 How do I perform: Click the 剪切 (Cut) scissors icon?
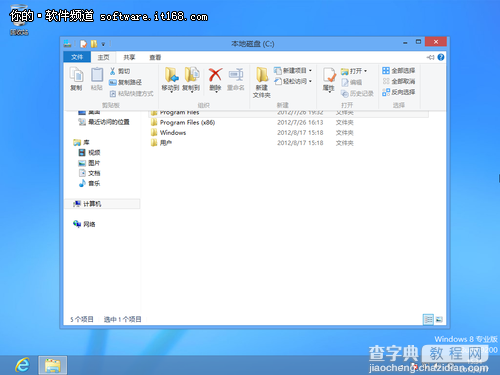[113, 71]
